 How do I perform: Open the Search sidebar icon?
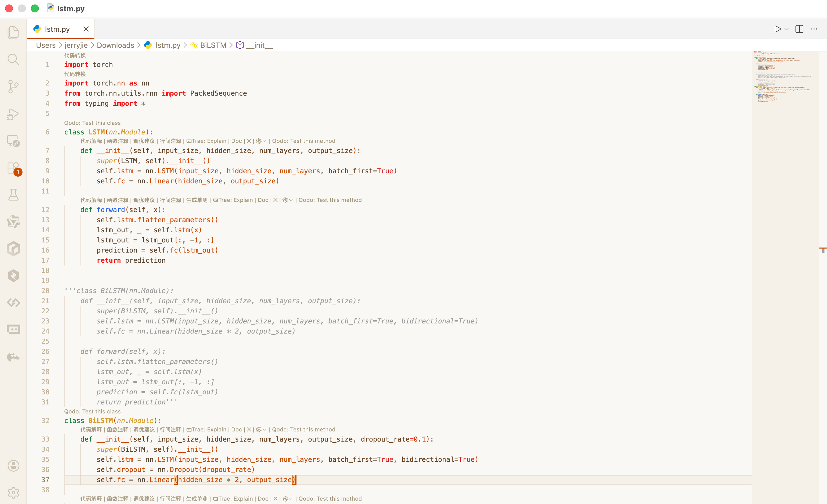(x=14, y=59)
